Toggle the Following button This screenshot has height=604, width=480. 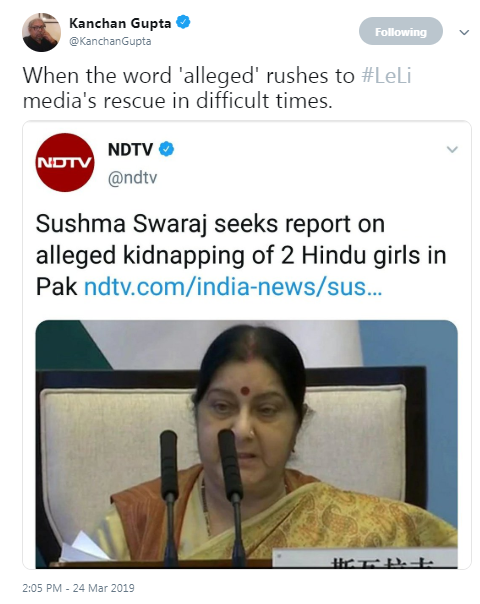(x=401, y=31)
